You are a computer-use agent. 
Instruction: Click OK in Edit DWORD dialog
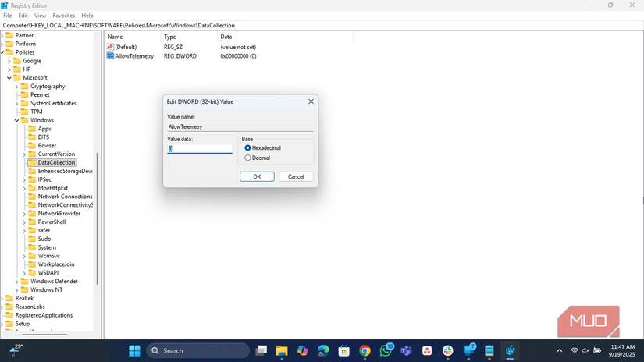(257, 176)
